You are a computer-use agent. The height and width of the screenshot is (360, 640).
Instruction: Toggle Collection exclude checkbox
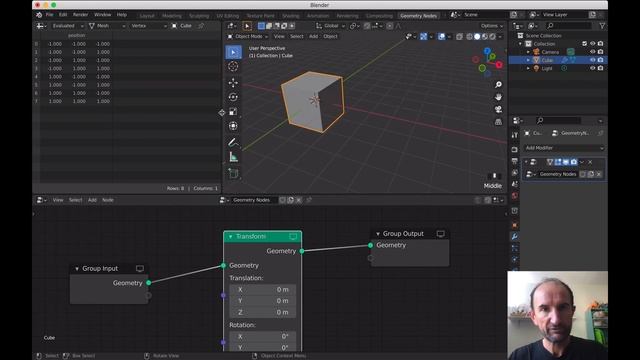tap(584, 44)
